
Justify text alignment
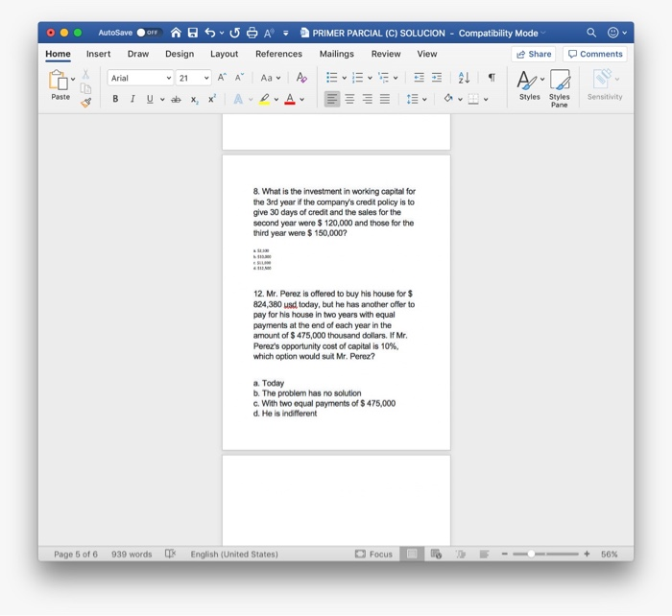(x=385, y=100)
